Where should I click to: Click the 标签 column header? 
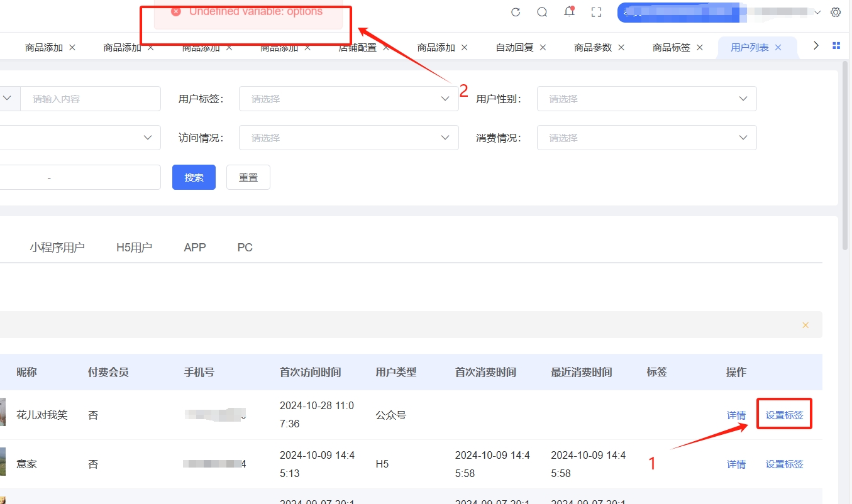tap(656, 372)
